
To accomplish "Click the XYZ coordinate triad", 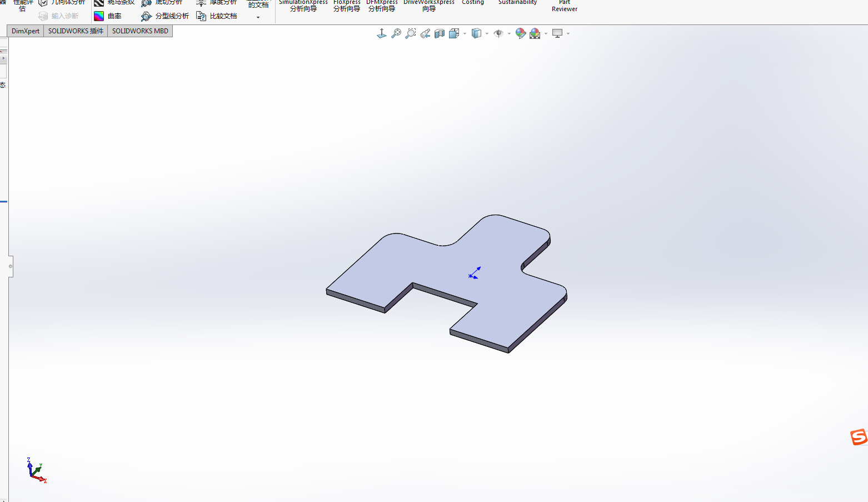I will pyautogui.click(x=36, y=470).
